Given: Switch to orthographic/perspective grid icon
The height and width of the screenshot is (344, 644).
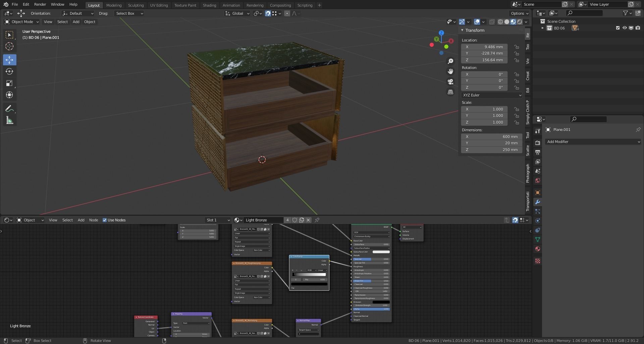Looking at the screenshot, I should (450, 92).
